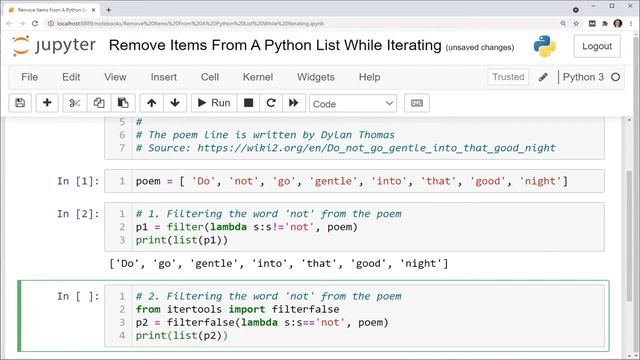The image size is (640, 360).
Task: Click the pencil edit mode icon
Action: (543, 77)
